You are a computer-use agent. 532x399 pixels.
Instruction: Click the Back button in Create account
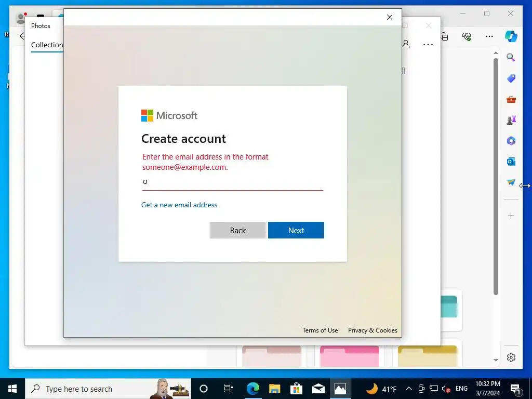click(237, 230)
